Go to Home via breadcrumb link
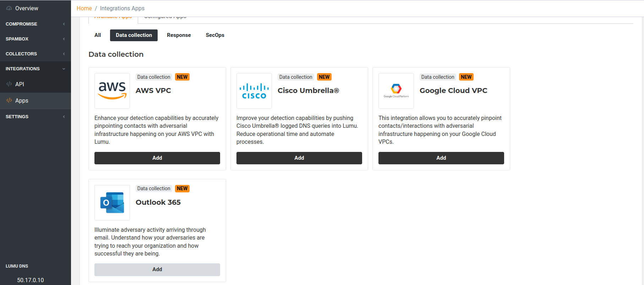The height and width of the screenshot is (285, 644). coord(84,8)
